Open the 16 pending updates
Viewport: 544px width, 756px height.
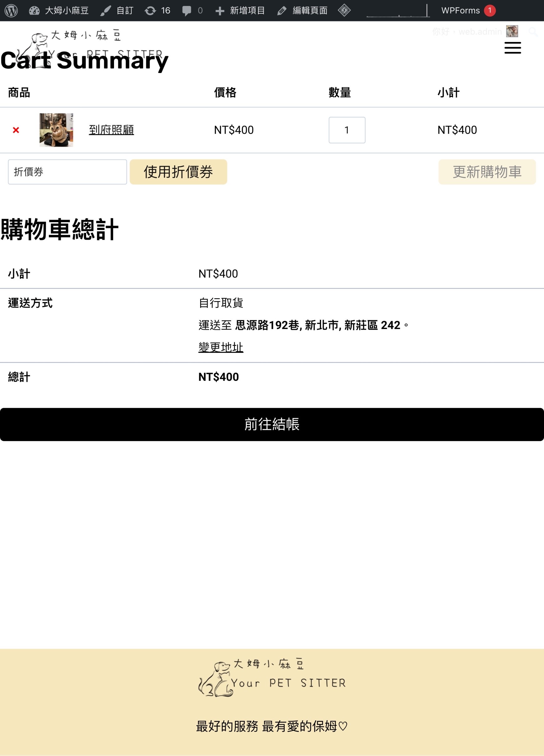tap(157, 11)
